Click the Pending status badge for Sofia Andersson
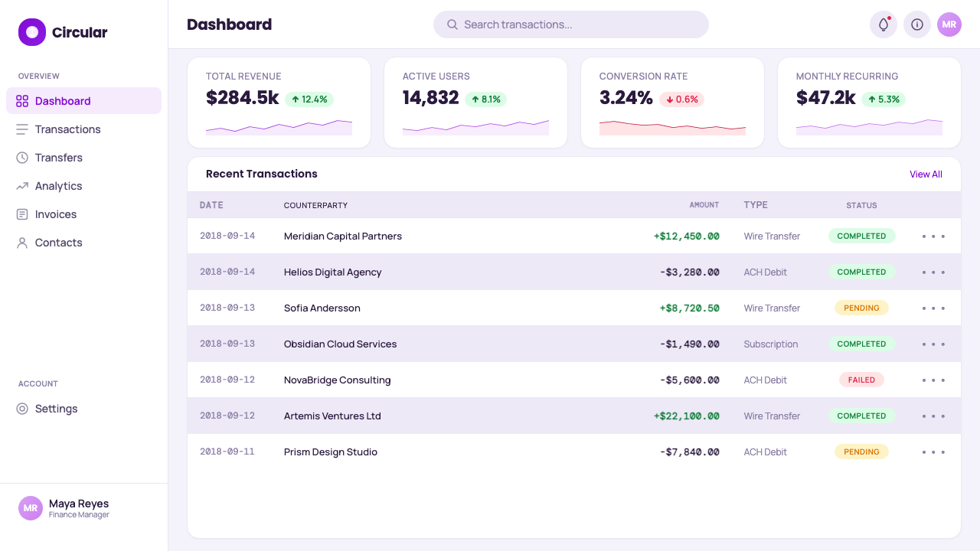 [861, 308]
